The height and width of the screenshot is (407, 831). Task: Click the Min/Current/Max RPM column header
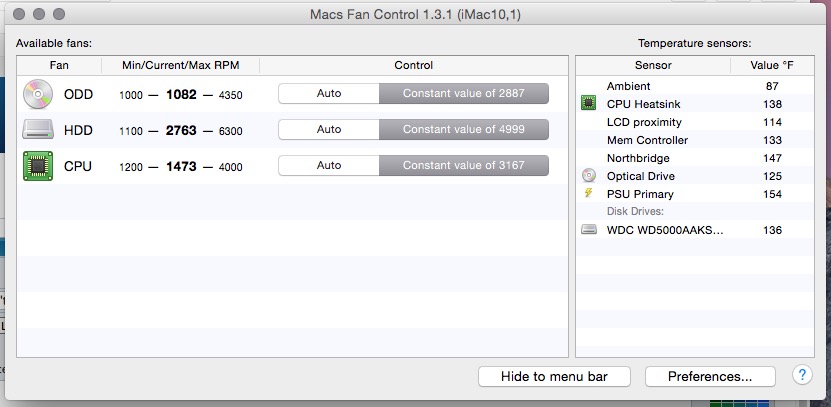click(x=181, y=65)
